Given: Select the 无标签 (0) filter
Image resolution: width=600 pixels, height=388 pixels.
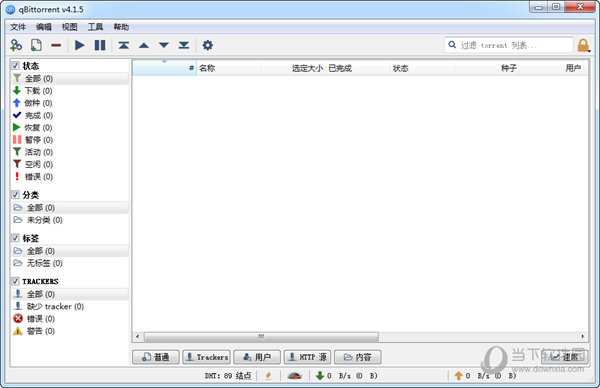Looking at the screenshot, I should [70, 263].
